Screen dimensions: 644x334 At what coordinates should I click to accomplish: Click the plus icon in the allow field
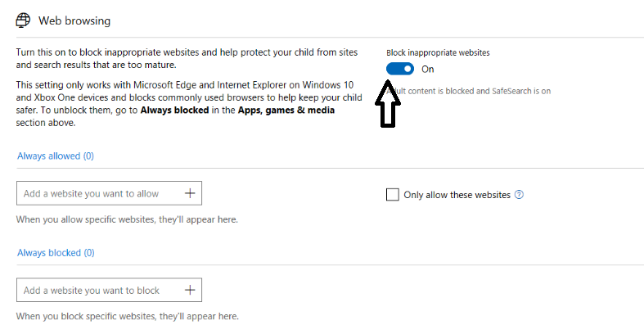pyautogui.click(x=190, y=193)
